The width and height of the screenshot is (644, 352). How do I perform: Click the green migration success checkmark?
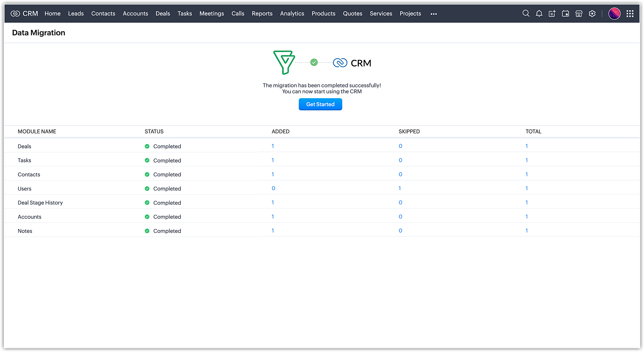coord(314,62)
